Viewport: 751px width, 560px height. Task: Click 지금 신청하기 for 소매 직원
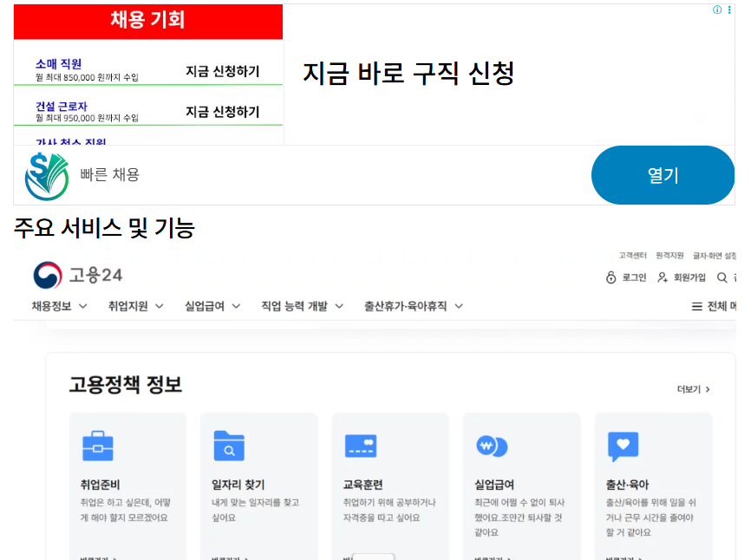point(223,71)
